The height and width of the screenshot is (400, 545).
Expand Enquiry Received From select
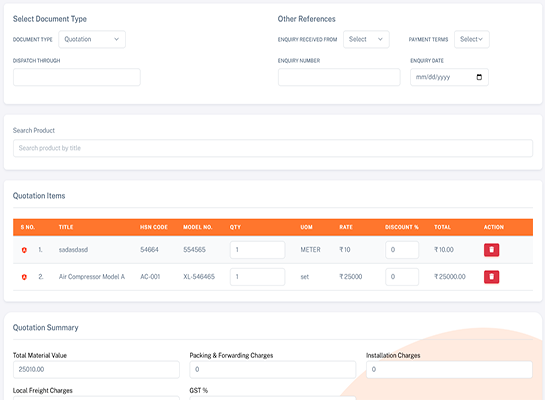click(366, 39)
